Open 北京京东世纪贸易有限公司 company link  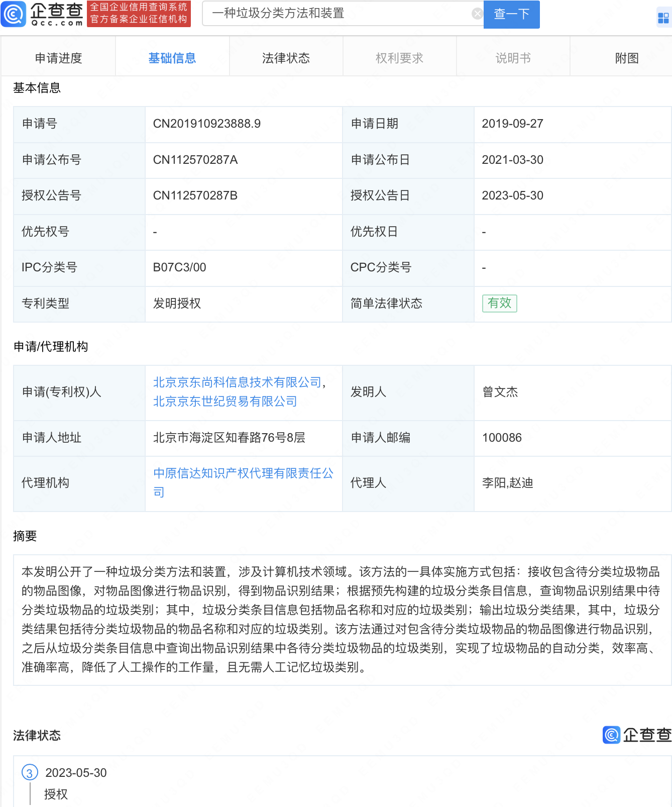[225, 401]
